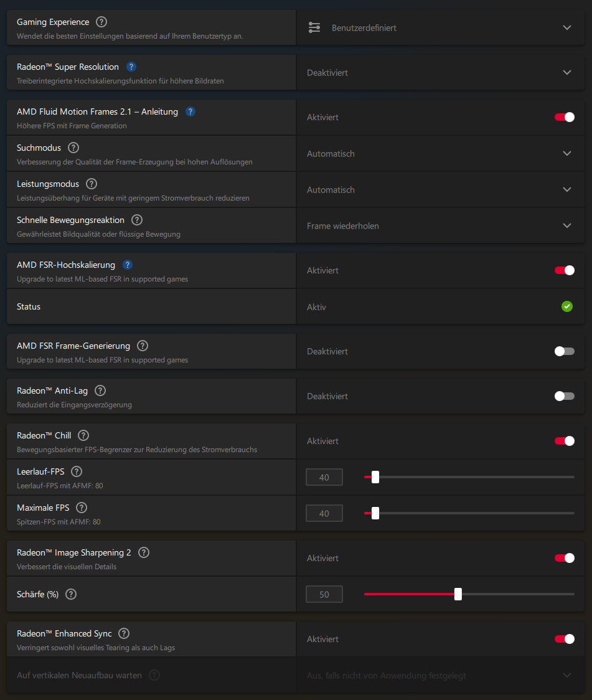
Task: Toggle off Radeon Enhanced Sync
Action: [x=564, y=639]
